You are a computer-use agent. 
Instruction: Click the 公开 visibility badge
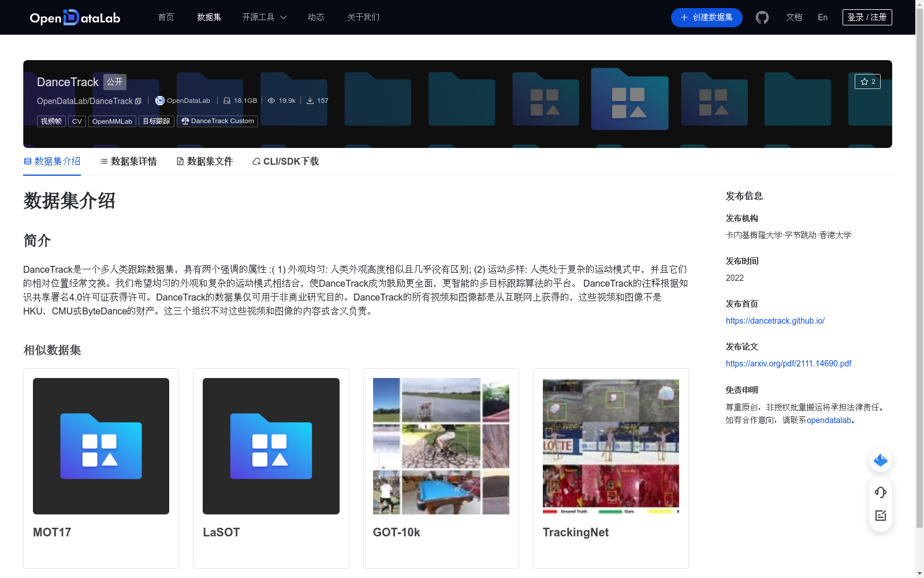click(115, 82)
